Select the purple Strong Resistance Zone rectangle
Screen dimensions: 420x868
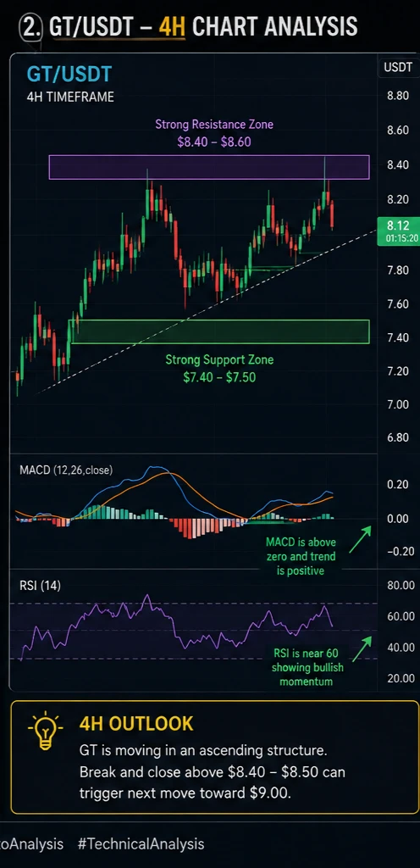(x=209, y=167)
